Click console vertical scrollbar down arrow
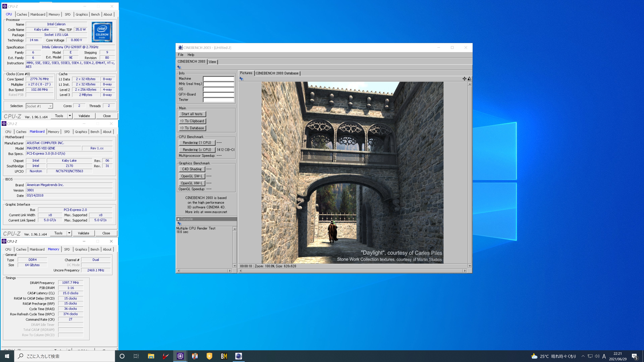The width and height of the screenshot is (644, 362). tap(234, 266)
